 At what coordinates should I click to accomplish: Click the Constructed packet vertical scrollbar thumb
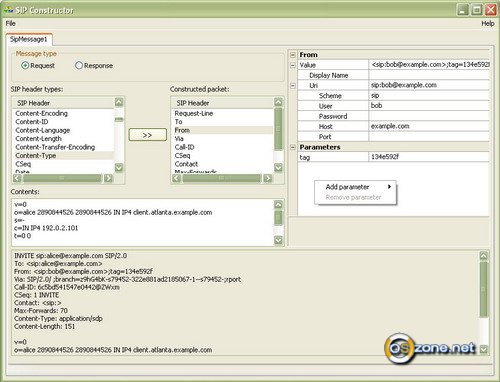point(278,129)
